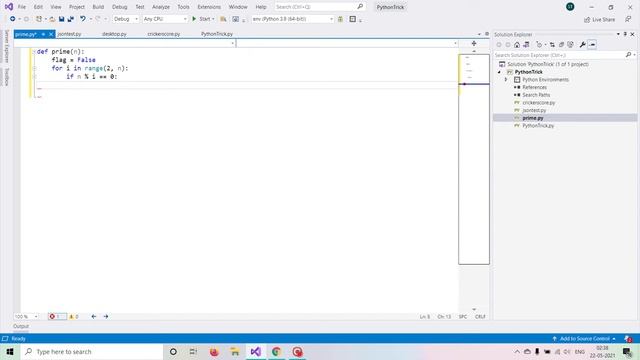Switch to the jsontest.py tab
Screen dimensions: 640x360
coord(69,34)
